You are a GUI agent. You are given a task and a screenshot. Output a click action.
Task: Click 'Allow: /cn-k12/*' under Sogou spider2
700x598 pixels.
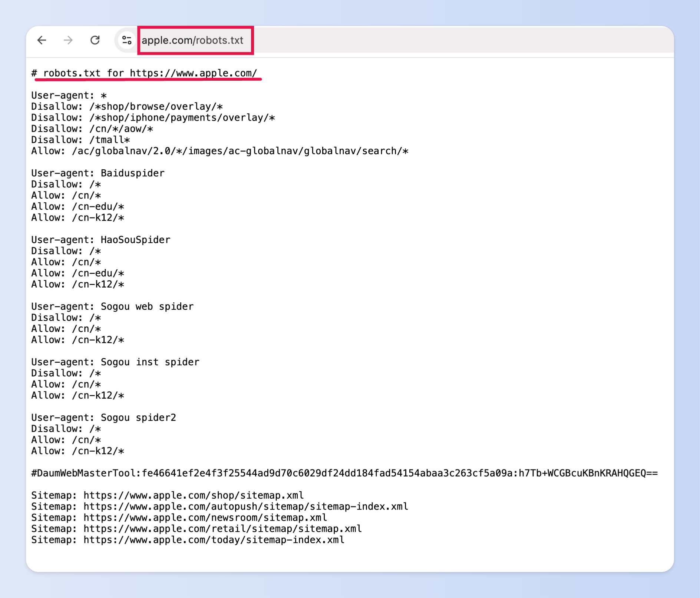click(78, 451)
